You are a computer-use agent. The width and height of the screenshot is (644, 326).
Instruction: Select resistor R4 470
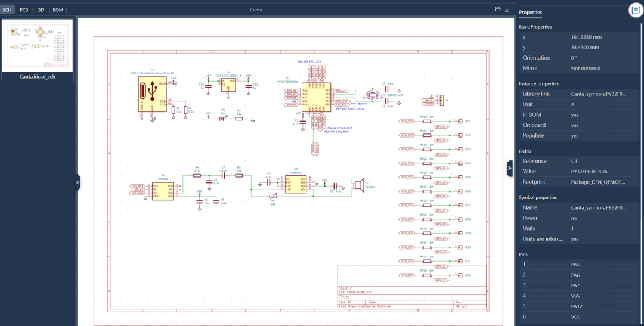197,175
